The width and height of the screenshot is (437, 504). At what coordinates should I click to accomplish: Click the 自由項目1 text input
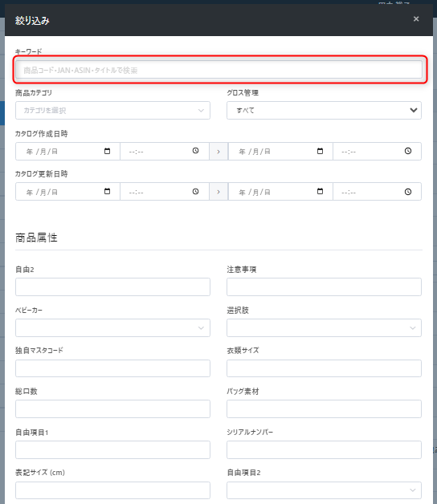(x=112, y=449)
